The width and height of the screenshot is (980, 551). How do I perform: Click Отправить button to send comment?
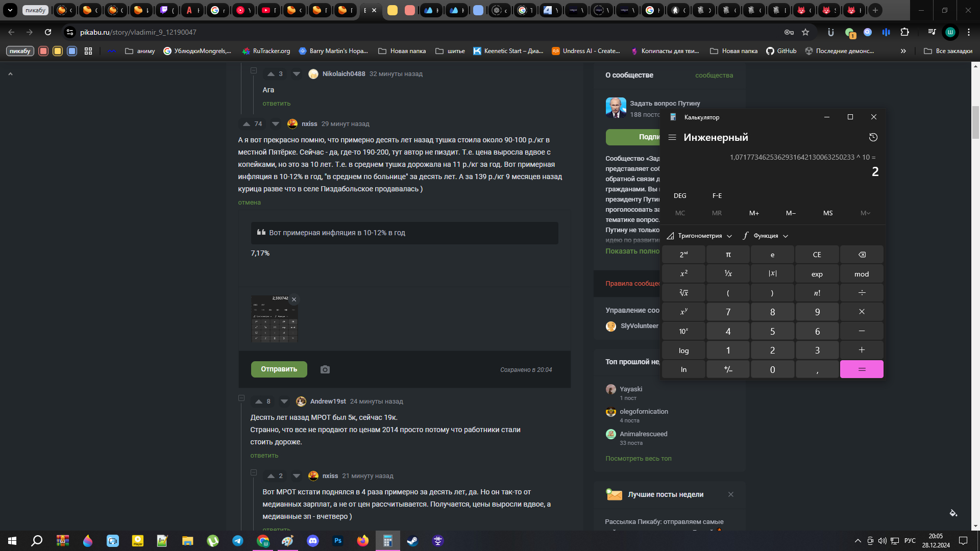(x=279, y=369)
